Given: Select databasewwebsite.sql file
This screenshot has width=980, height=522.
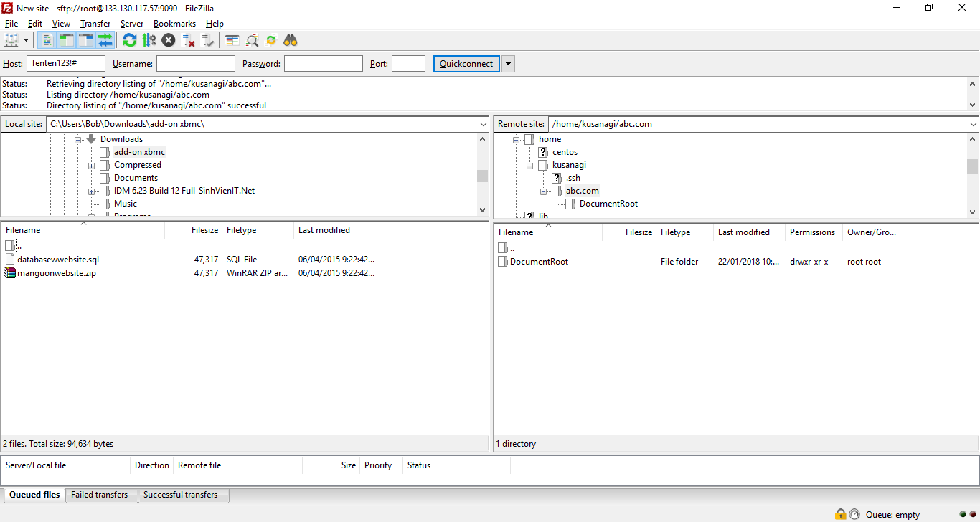Looking at the screenshot, I should (58, 260).
